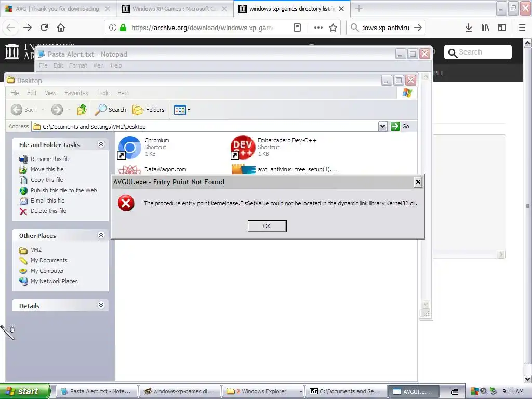This screenshot has width=532, height=399.
Task: Click the Firefox back arrow
Action: coord(10,28)
